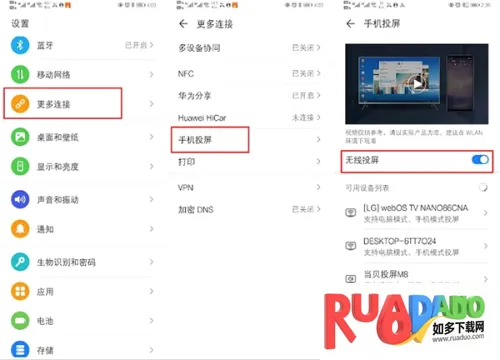Open 存储 settings label
Image resolution: width=500 pixels, height=360 pixels.
click(x=45, y=350)
